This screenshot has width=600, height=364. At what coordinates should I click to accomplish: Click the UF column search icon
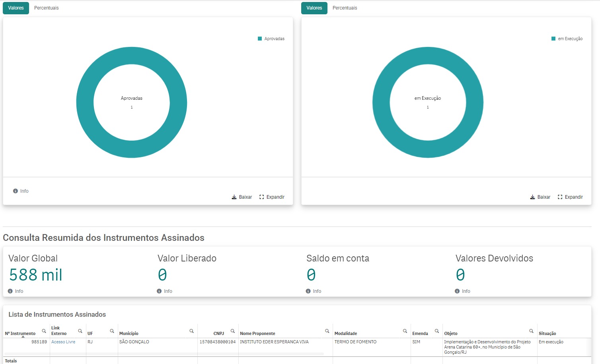pyautogui.click(x=112, y=331)
